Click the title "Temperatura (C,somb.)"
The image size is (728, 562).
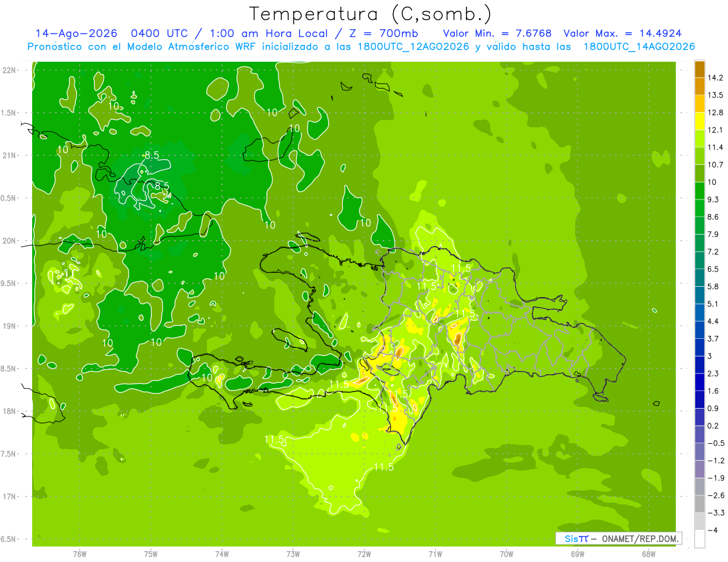point(370,14)
